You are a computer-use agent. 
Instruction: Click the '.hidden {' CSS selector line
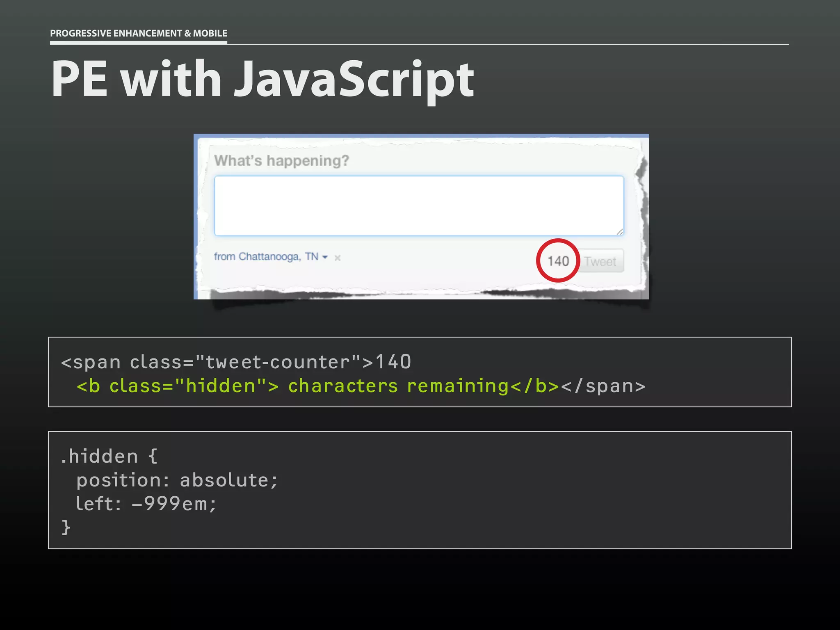click(109, 457)
